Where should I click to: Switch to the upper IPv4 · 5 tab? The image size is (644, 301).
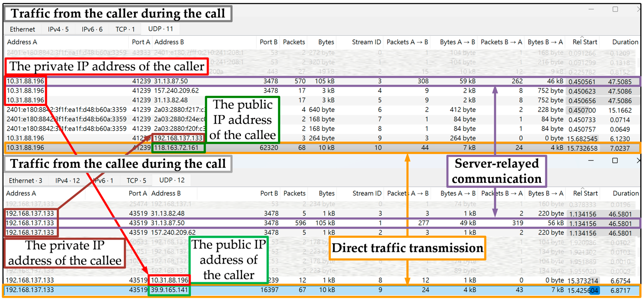pos(58,29)
